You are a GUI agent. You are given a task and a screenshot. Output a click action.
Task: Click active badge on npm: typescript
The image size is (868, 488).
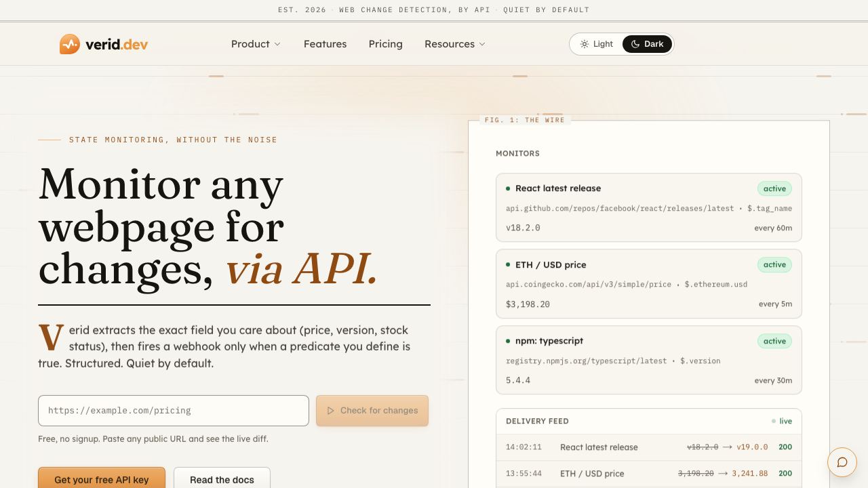(x=774, y=341)
